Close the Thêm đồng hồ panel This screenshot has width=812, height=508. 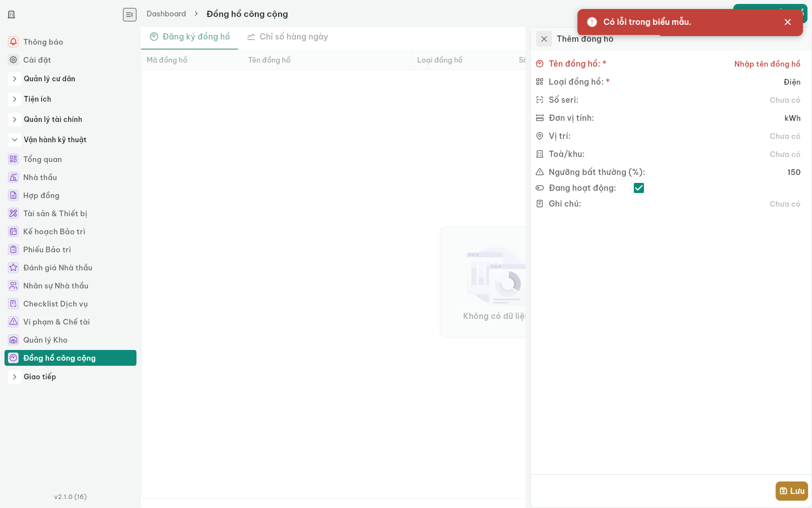point(544,39)
